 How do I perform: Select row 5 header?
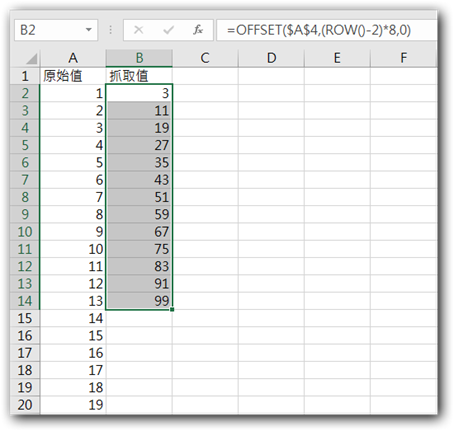click(x=25, y=145)
